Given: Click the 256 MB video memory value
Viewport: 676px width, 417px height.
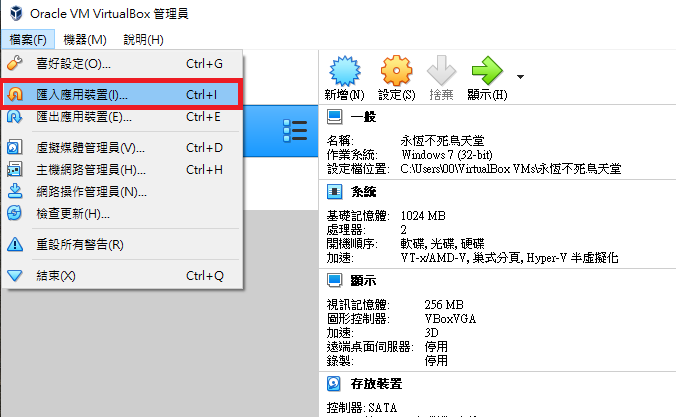Looking at the screenshot, I should pos(444,305).
